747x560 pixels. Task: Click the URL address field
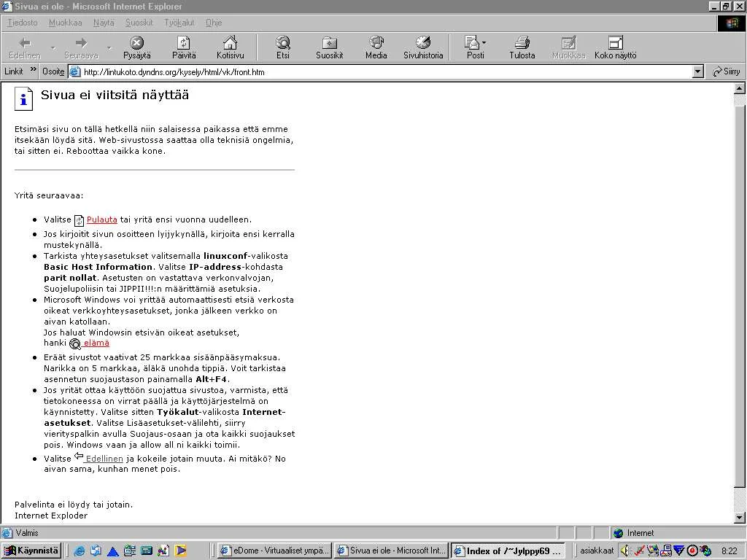coord(379,71)
